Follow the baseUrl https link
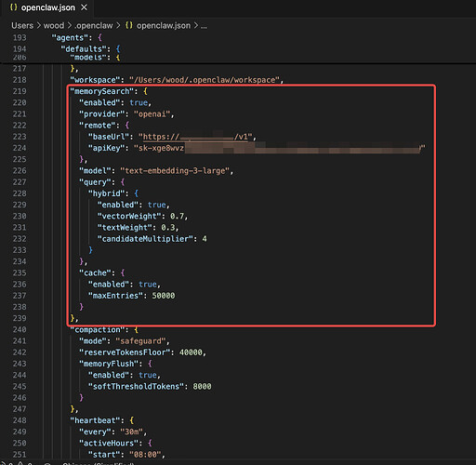Viewport: 476px width, 465px height. 197,137
